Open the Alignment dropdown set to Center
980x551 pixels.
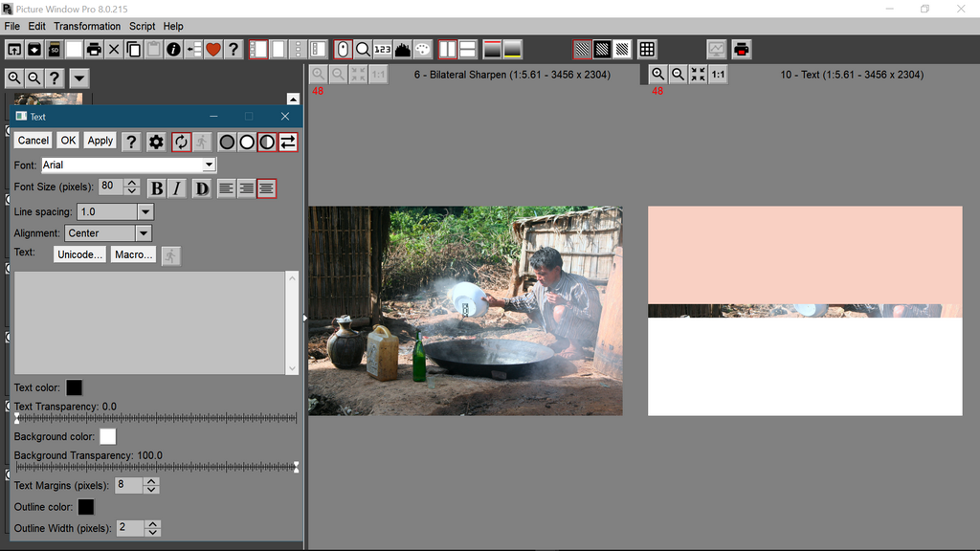(x=143, y=233)
